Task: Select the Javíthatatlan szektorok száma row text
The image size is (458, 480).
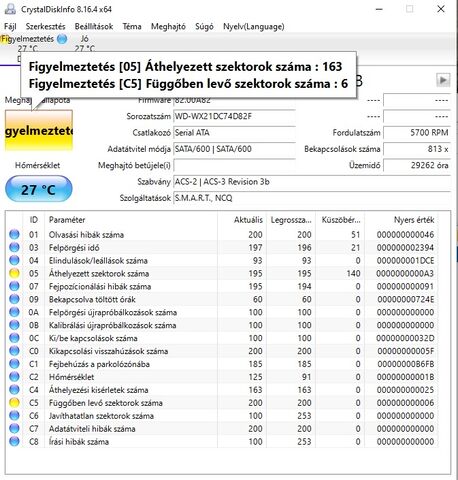Action: coord(101,416)
